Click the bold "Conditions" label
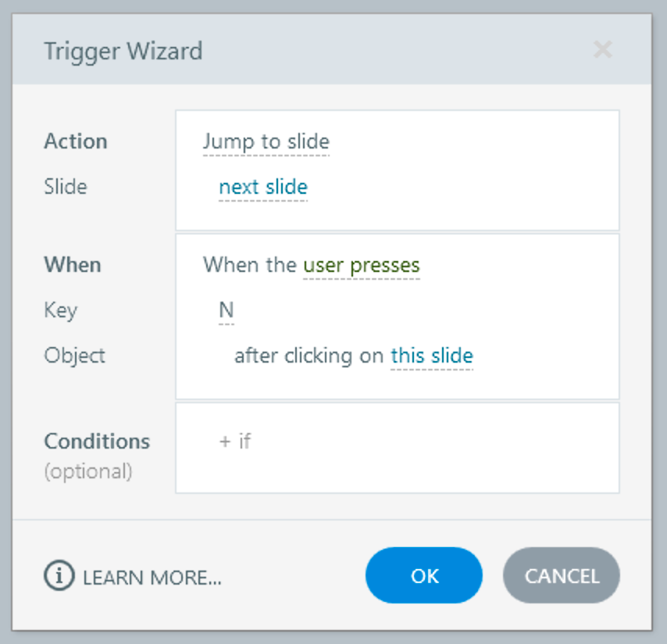The width and height of the screenshot is (667, 644). (97, 442)
